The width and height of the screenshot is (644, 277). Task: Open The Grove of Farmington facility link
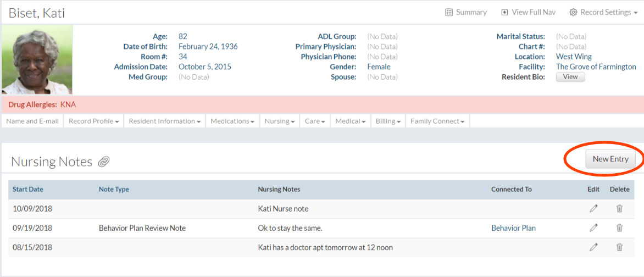coord(596,67)
